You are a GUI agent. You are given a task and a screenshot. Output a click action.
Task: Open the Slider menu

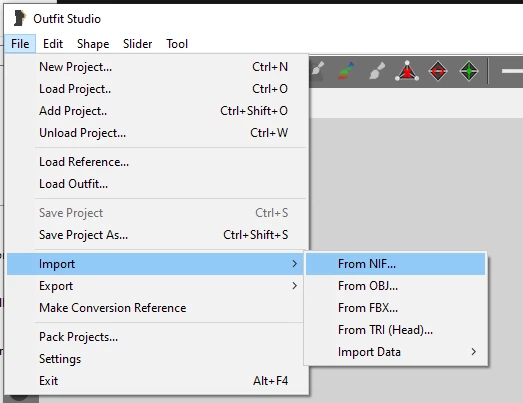tap(137, 44)
